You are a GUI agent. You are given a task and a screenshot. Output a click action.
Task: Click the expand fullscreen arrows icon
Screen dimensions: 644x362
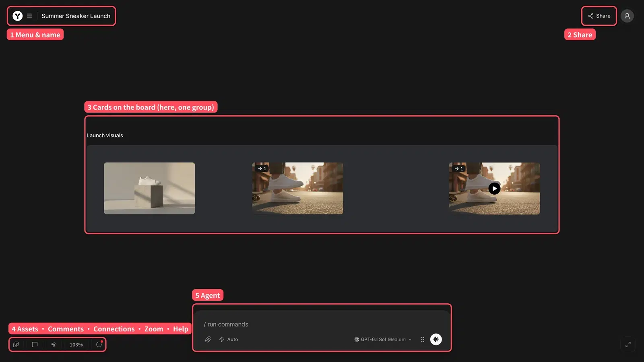click(x=628, y=344)
